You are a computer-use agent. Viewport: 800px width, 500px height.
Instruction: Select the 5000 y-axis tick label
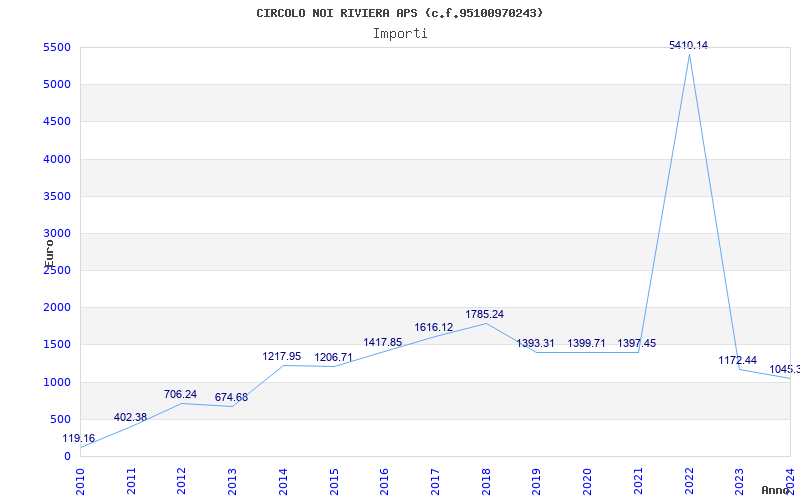click(x=57, y=84)
